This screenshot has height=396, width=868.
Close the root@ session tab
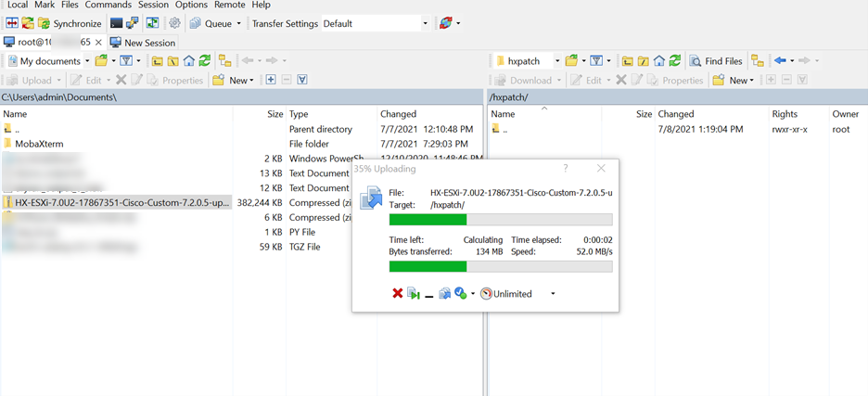point(98,42)
